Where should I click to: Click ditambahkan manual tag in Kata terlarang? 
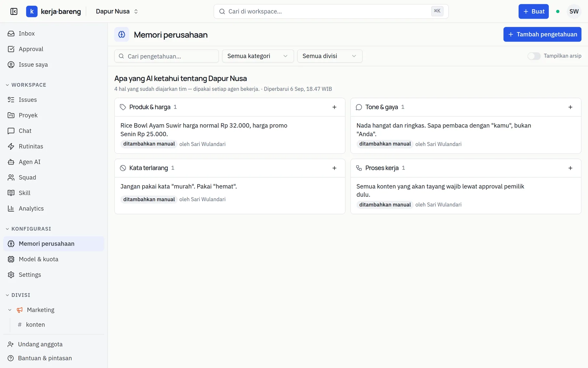(x=149, y=199)
